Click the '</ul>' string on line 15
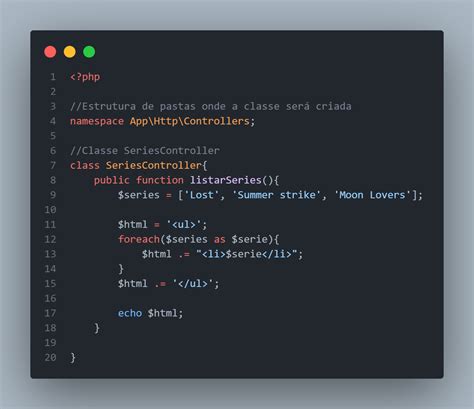 [x=193, y=283]
